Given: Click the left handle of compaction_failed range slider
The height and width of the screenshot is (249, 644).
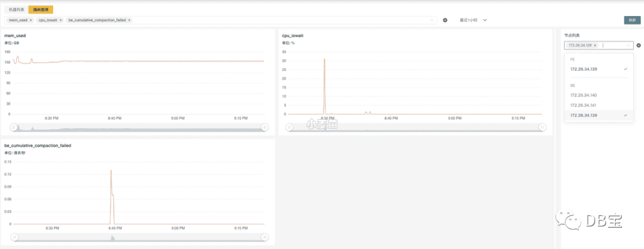Looking at the screenshot, I should point(14,237).
